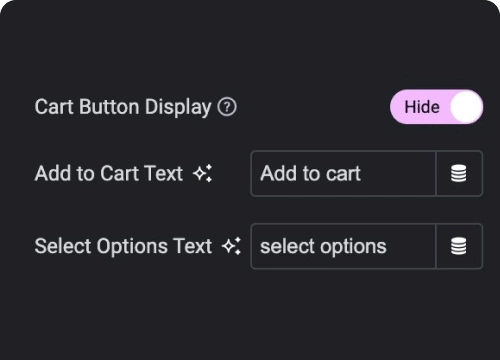The width and height of the screenshot is (500, 360).
Task: Click the AI sparkle icon beside Select Options Text
Action: pyautogui.click(x=232, y=246)
